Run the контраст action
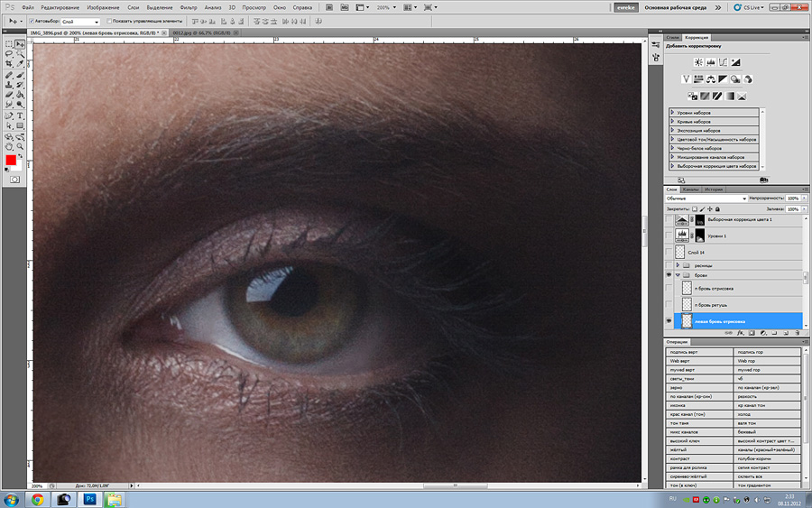The image size is (812, 508). click(x=699, y=458)
